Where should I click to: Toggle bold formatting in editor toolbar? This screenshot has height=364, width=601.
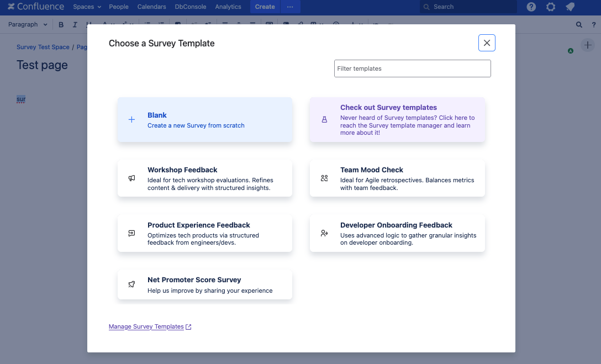tap(61, 24)
